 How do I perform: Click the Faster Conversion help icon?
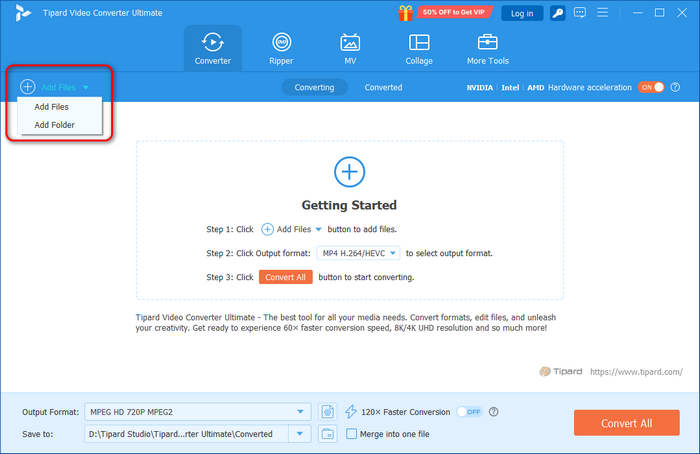tap(493, 412)
